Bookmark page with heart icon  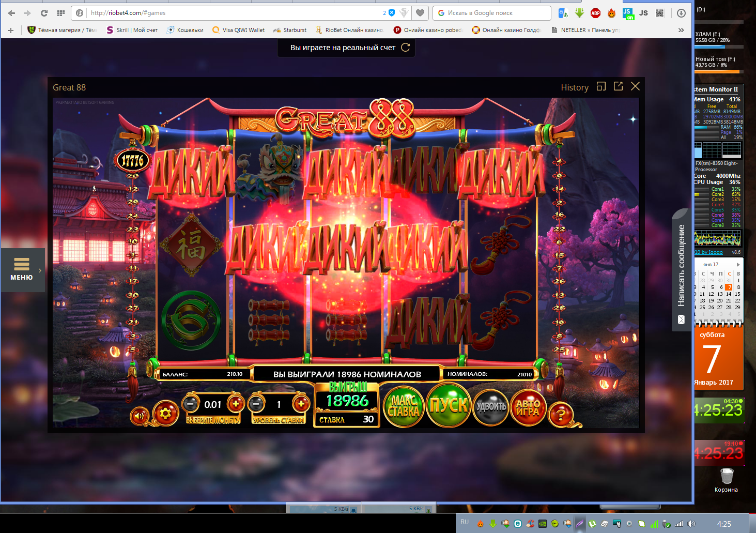point(420,13)
